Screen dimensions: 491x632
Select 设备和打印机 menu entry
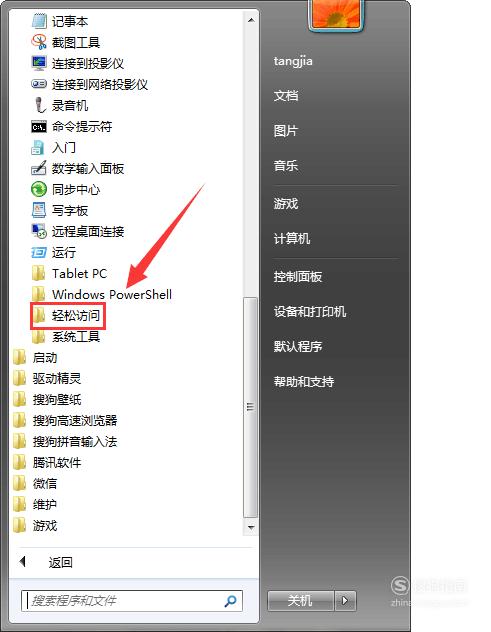[310, 312]
